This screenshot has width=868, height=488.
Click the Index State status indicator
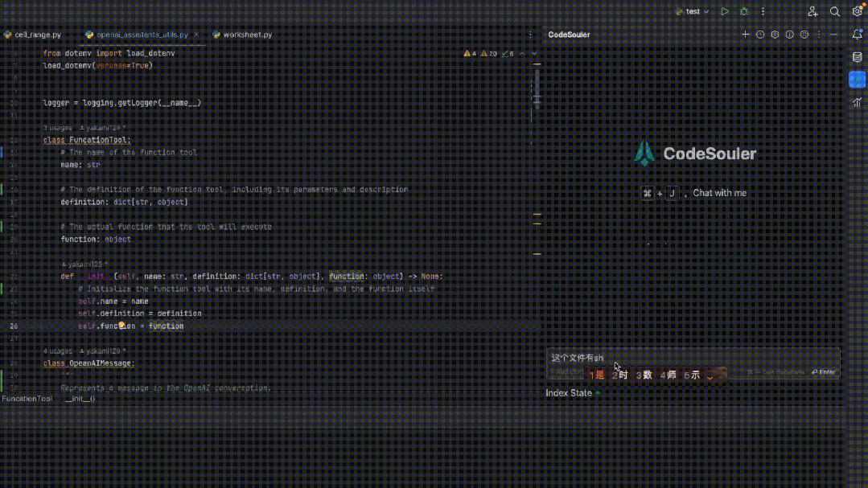(570, 392)
